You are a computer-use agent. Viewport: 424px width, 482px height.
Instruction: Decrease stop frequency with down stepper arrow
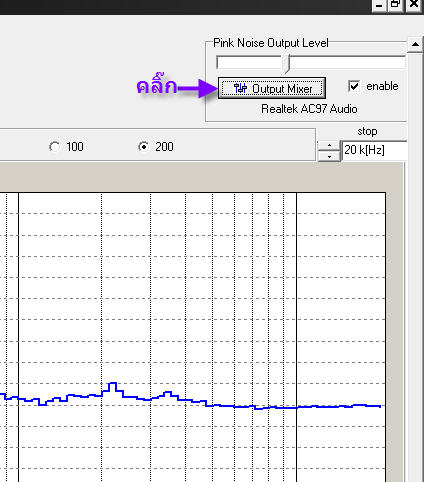[329, 156]
